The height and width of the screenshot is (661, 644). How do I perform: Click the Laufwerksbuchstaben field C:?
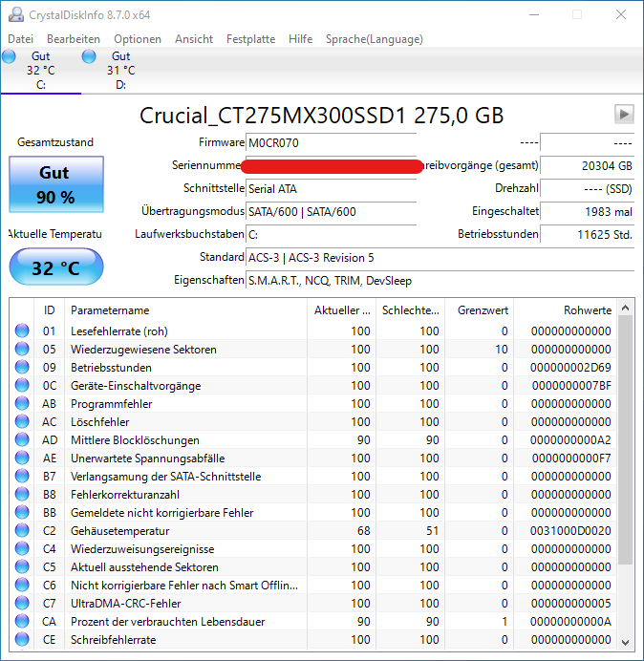point(331,234)
